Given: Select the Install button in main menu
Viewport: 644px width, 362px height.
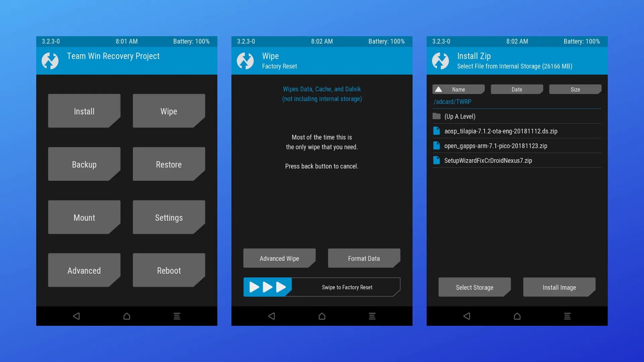Looking at the screenshot, I should click(x=84, y=111).
